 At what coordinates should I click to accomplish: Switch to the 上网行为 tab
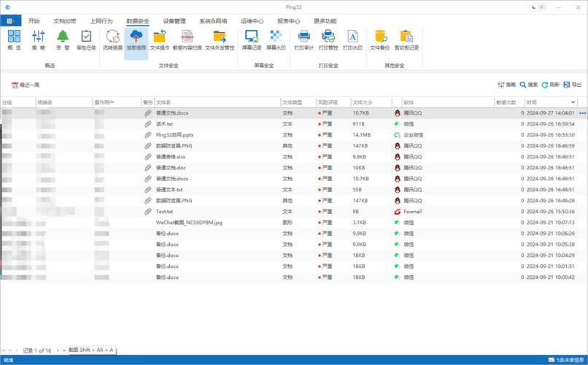pos(101,21)
